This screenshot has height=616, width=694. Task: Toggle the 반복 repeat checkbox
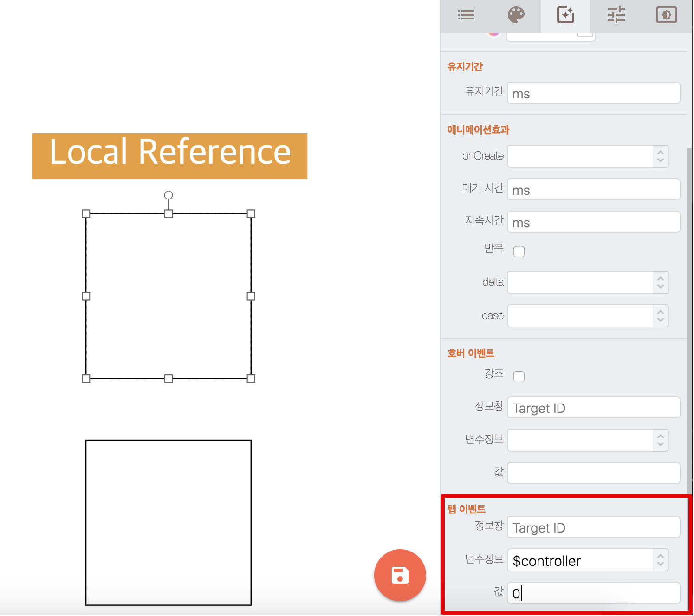tap(519, 251)
